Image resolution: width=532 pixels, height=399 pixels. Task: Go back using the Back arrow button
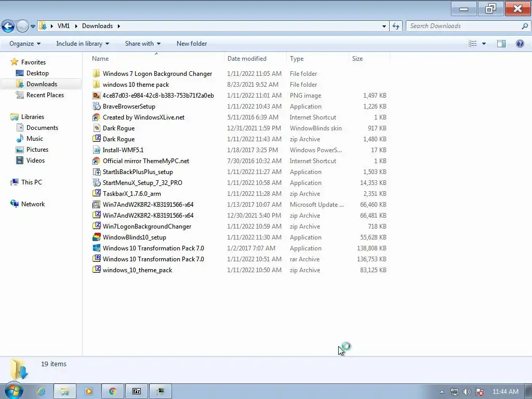click(x=8, y=26)
